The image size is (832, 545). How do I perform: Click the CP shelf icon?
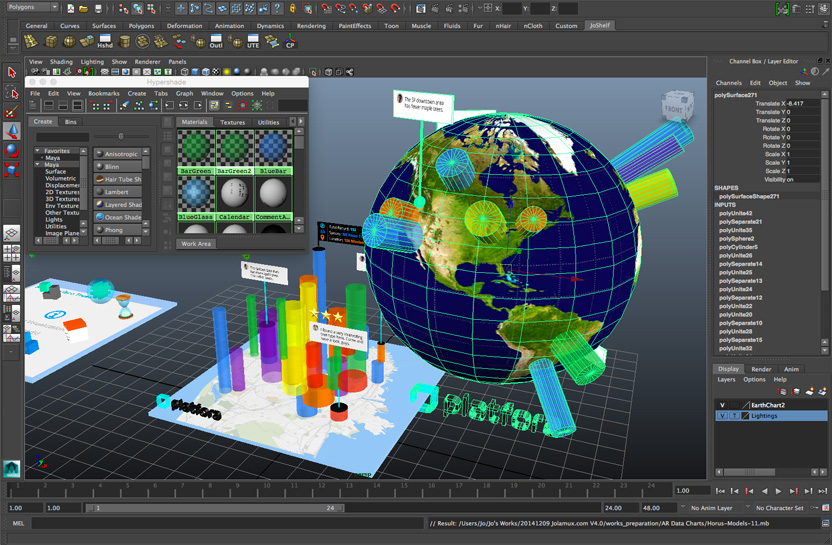coord(290,42)
